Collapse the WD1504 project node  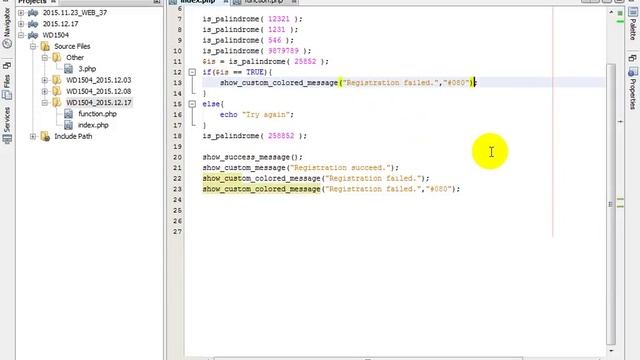[21, 36]
